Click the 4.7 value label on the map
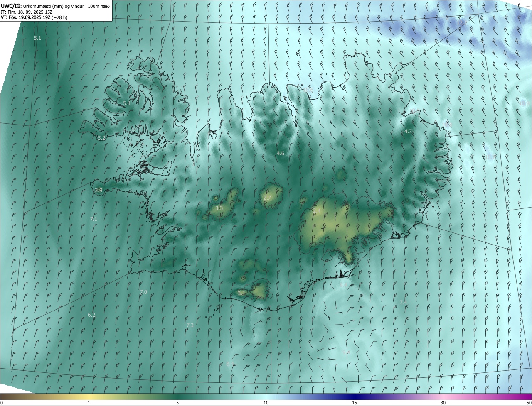The width and height of the screenshot is (532, 406). pos(409,131)
